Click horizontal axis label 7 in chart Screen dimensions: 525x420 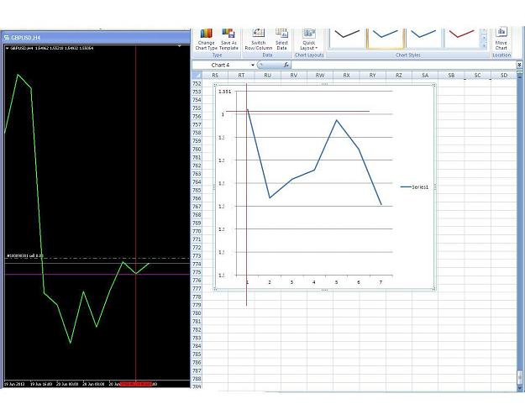click(381, 282)
